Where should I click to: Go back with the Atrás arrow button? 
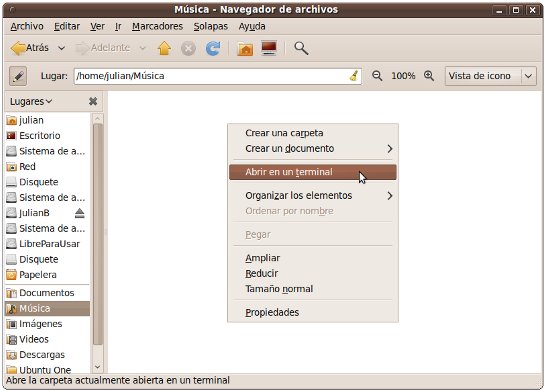click(x=30, y=48)
